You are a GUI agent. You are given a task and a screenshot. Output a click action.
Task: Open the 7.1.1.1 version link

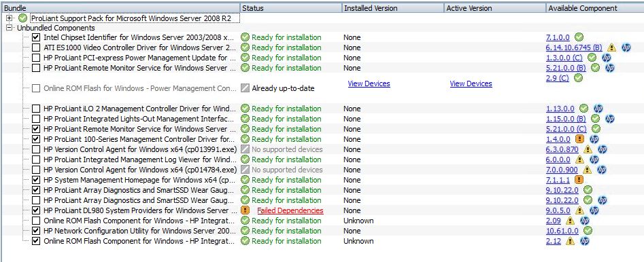(558, 180)
